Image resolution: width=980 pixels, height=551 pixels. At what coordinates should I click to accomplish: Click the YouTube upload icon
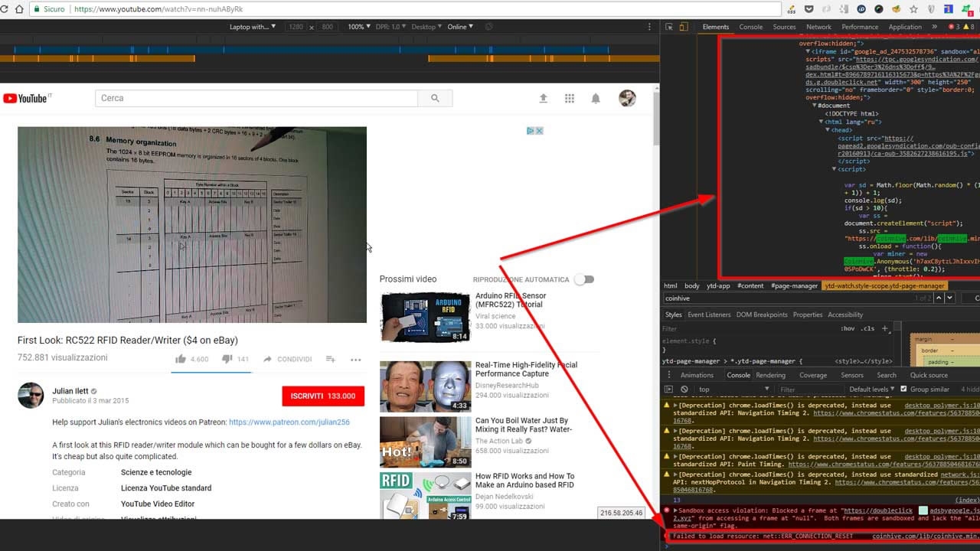[544, 98]
